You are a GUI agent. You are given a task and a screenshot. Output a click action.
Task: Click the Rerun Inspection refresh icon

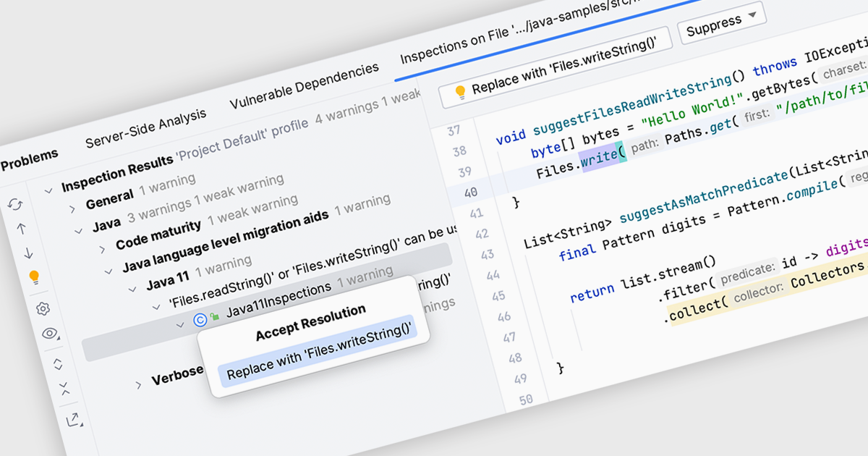15,204
